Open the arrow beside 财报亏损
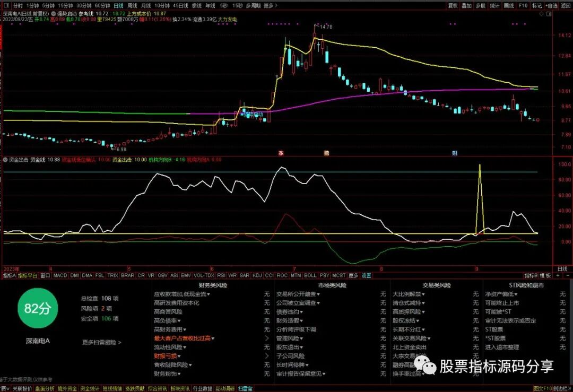The image size is (573, 392). tap(267, 356)
